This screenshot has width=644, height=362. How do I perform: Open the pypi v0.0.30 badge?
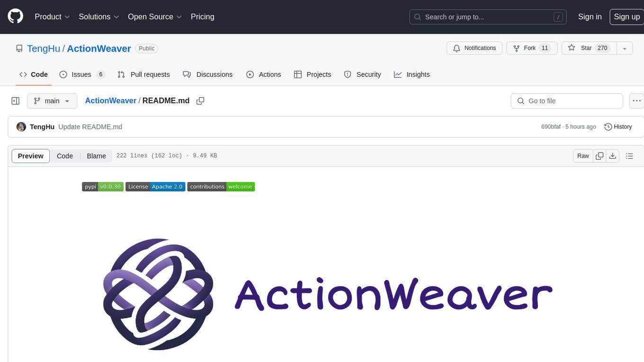pyautogui.click(x=103, y=187)
